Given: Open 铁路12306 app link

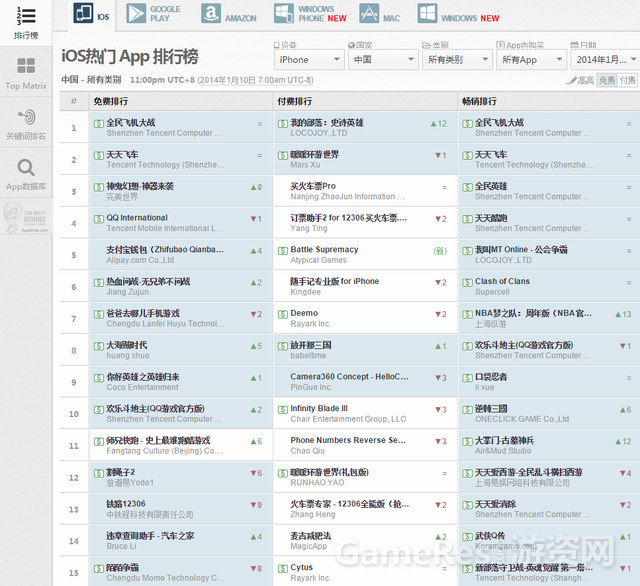Looking at the screenshot, I should [126, 504].
